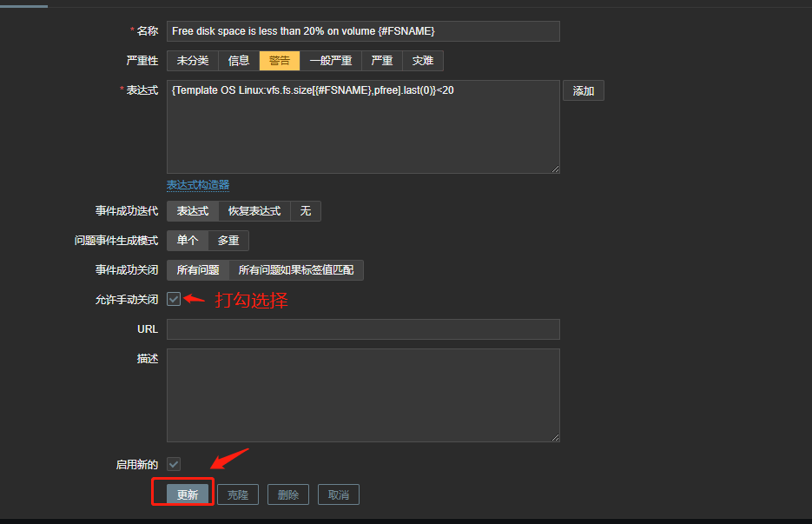
Task: Select severity 一般严重
Action: tap(330, 61)
